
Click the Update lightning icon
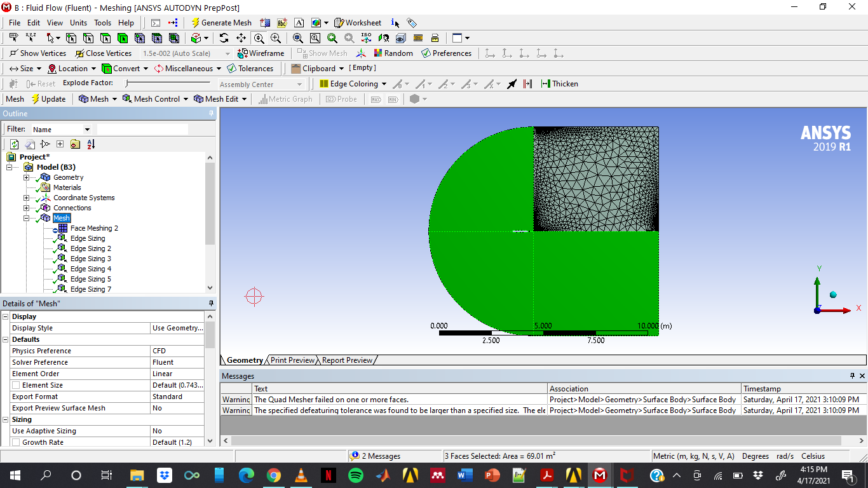click(48, 99)
